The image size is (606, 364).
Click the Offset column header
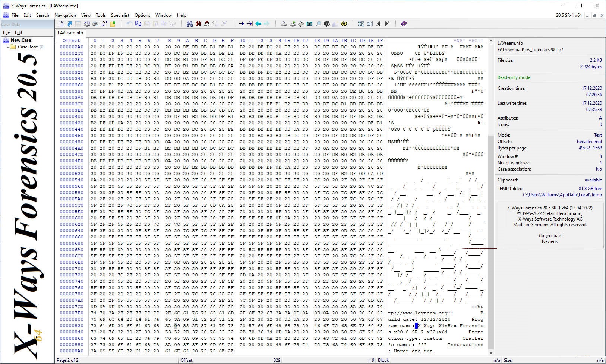(x=71, y=41)
